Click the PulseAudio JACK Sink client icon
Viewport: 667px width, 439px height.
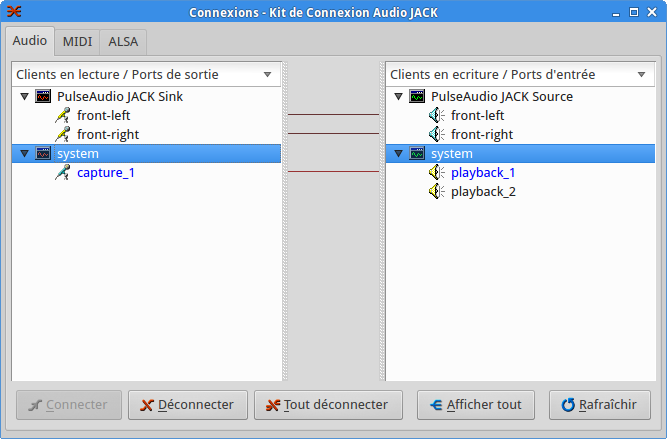coord(43,97)
